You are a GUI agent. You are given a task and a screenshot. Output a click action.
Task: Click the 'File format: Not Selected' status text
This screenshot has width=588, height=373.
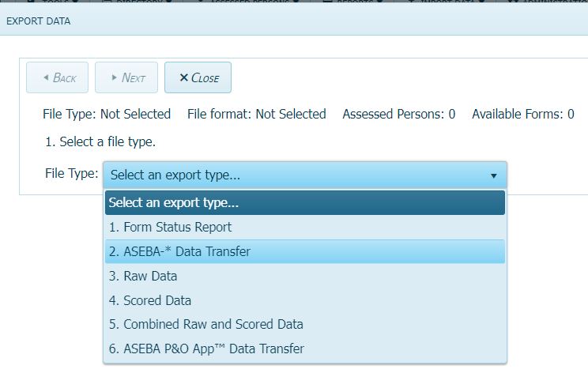pos(257,114)
